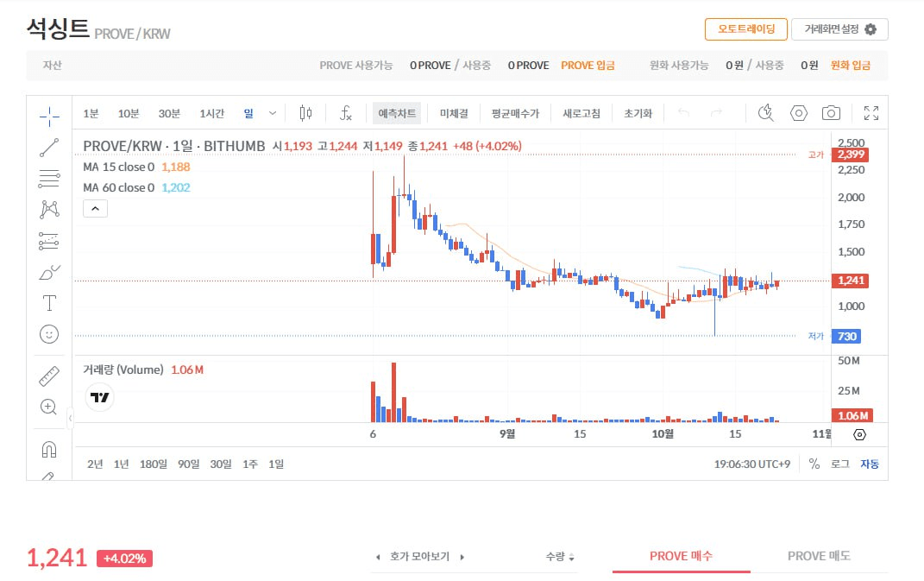Collapse the indicator legend chevron
The width and height of the screenshot is (924, 581).
click(95, 208)
